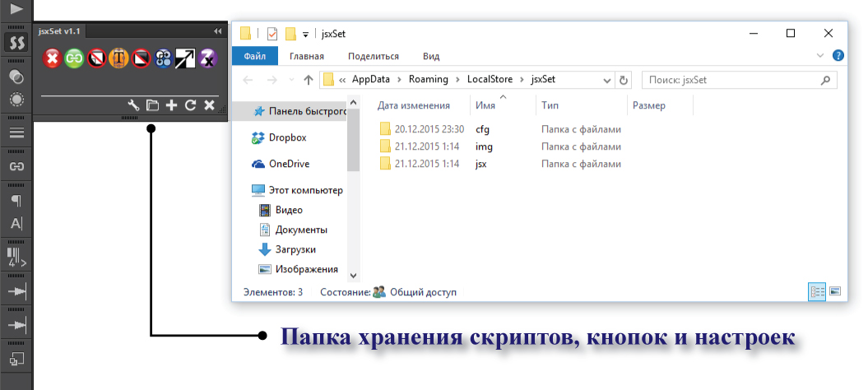Run the black-and-white diagonal arrow script button
Screen dimensions: 868x390
tap(185, 58)
